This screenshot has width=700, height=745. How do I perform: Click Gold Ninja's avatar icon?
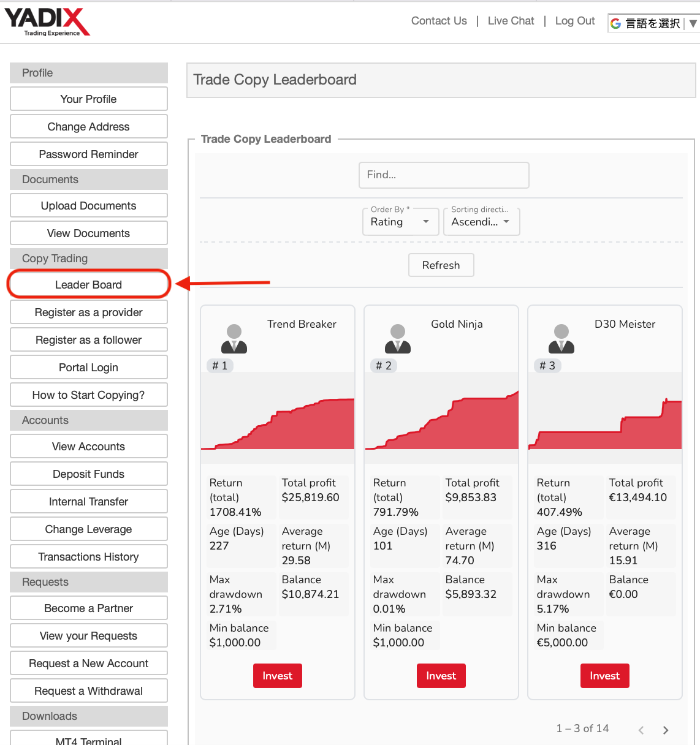[398, 339]
